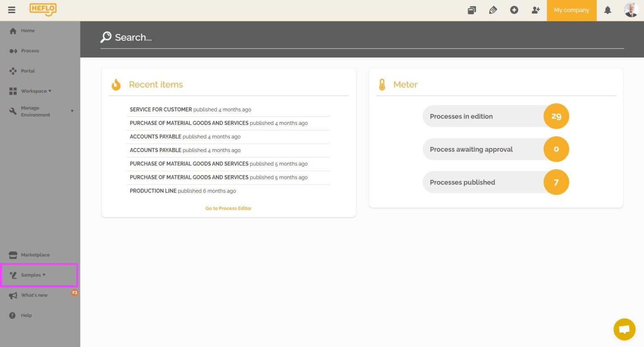Open the notifications bell

click(608, 10)
